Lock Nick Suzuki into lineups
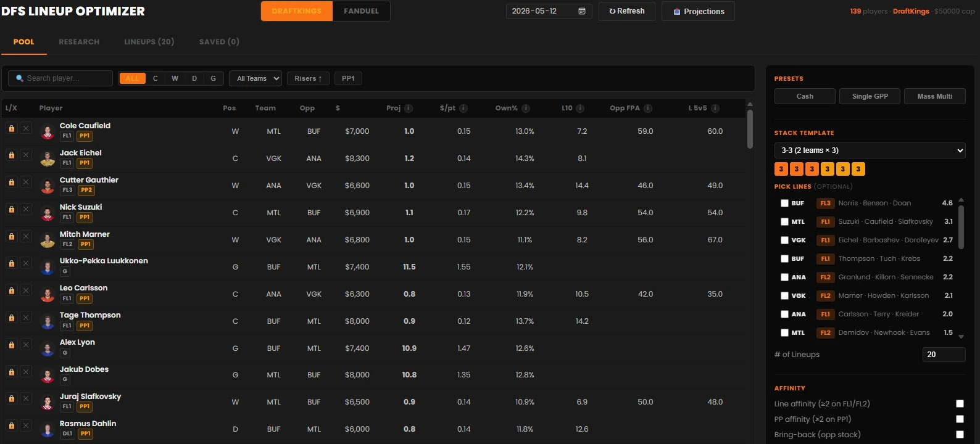The height and width of the screenshot is (444, 980). click(11, 210)
